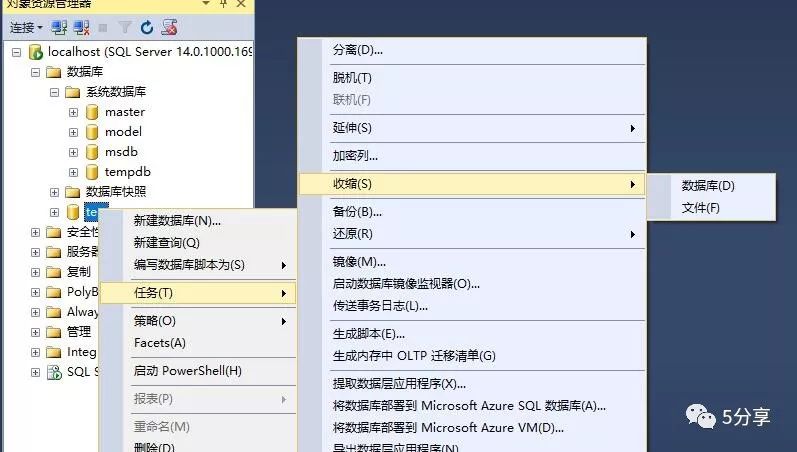Screen dimensions: 797x452
Task: Open the 收缩(S) submenu
Action: point(472,184)
